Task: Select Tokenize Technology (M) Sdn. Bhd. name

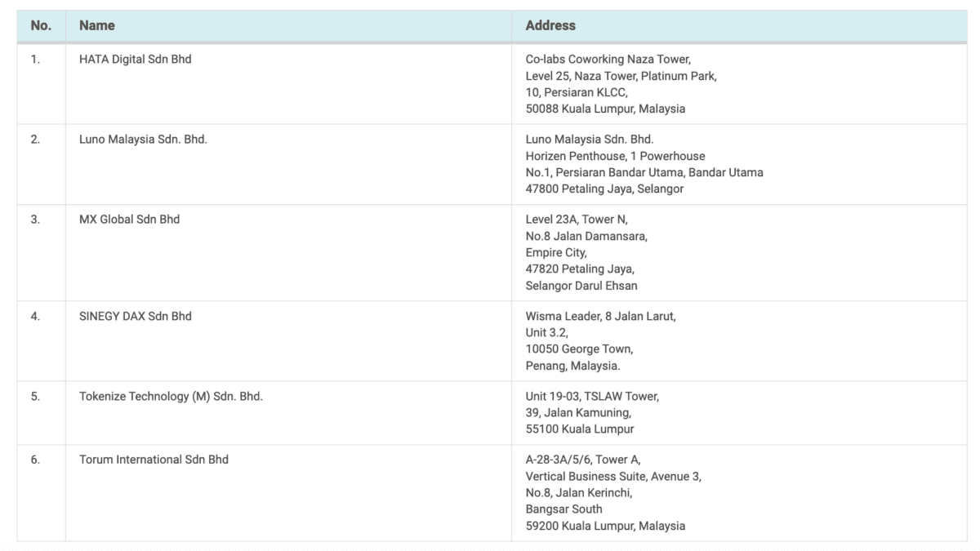Action: (171, 396)
